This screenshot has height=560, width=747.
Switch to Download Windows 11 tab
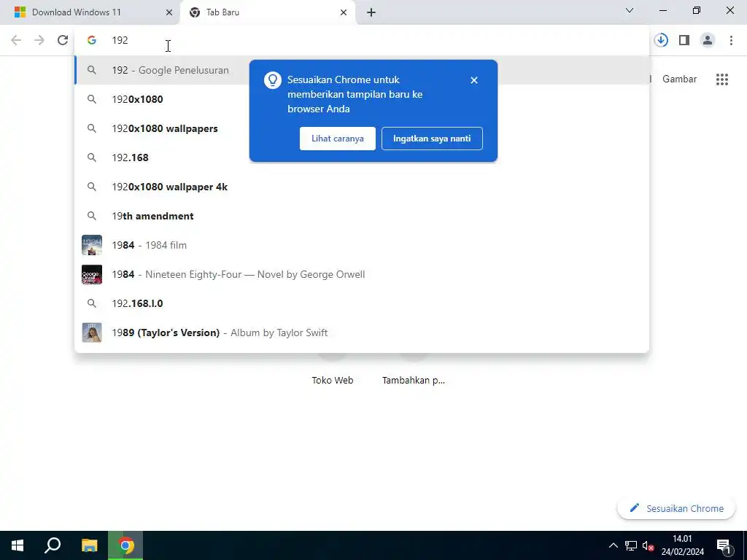[90, 12]
